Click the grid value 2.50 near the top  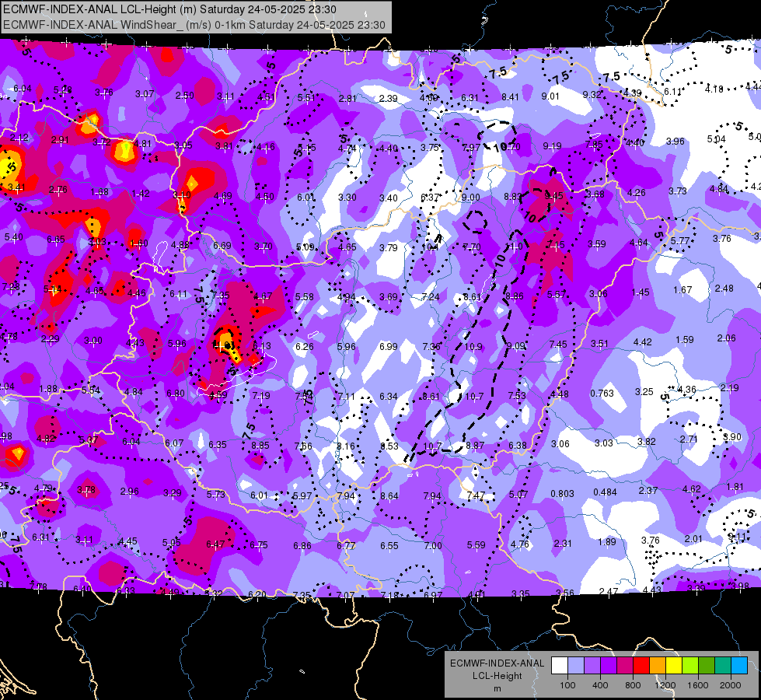coord(184,95)
